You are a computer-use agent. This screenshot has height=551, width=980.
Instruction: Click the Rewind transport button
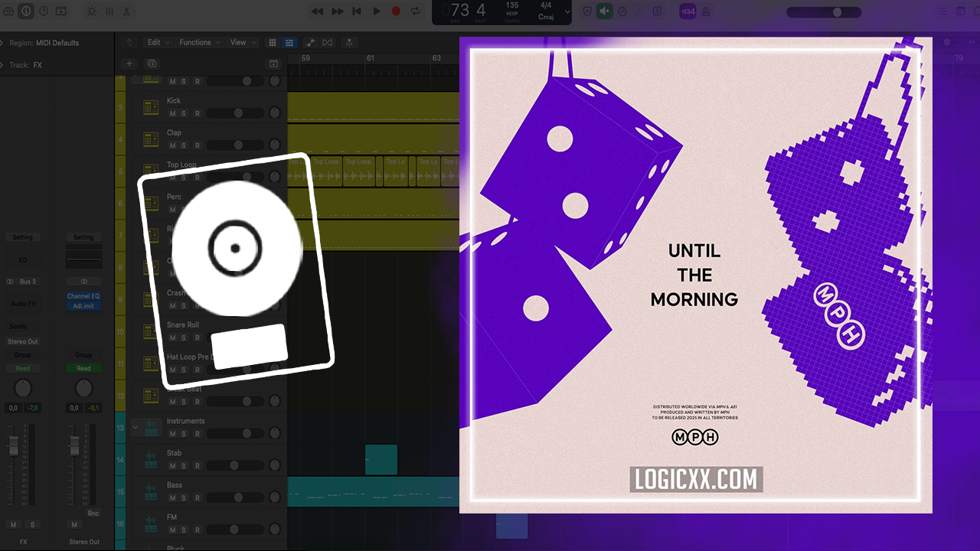[x=317, y=11]
